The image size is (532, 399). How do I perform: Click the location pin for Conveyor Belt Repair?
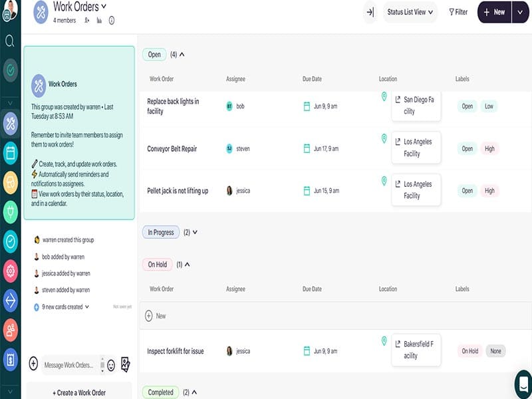[x=384, y=139]
